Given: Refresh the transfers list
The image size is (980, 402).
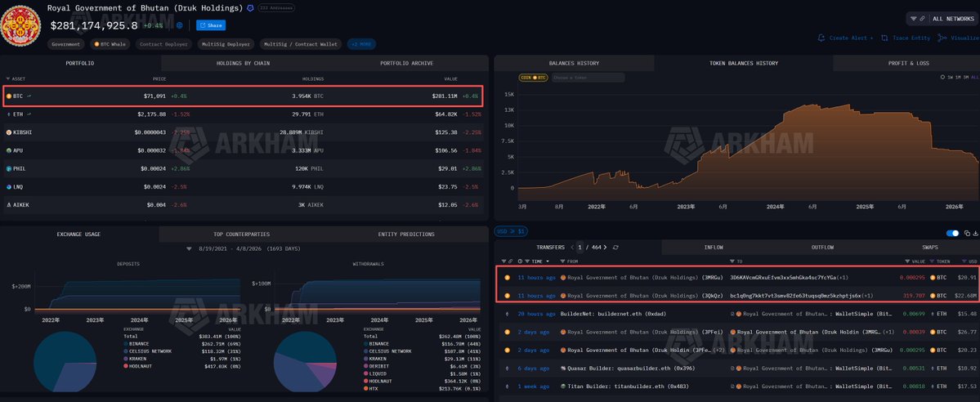Looking at the screenshot, I should tap(615, 248).
